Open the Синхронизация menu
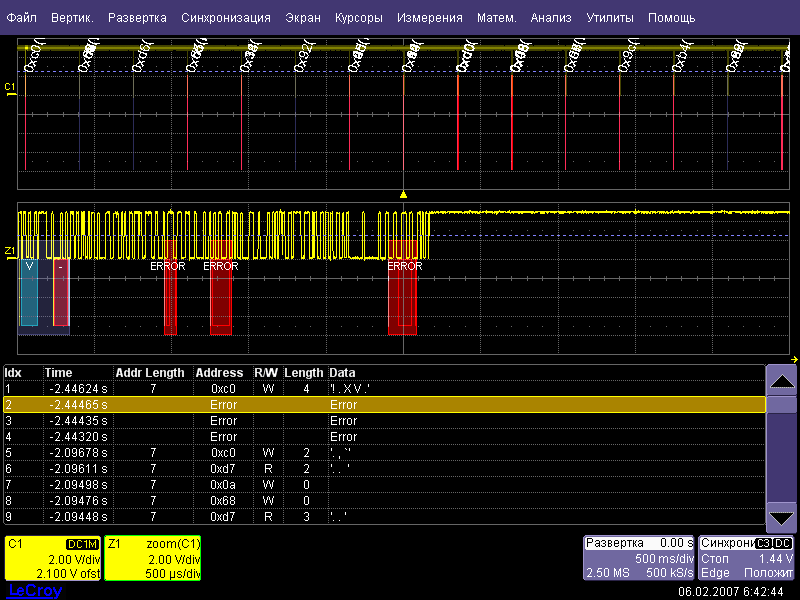The height and width of the screenshot is (600, 800). coord(226,18)
